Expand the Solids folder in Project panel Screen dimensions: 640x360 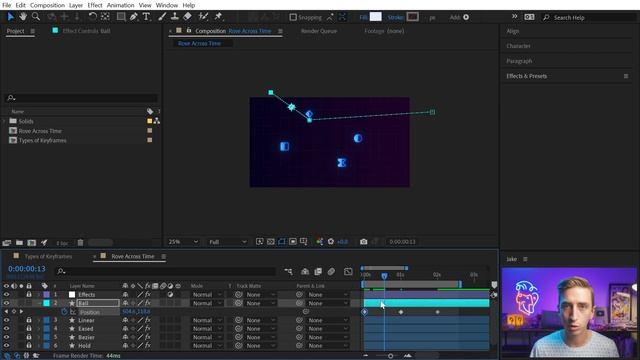[x=4, y=121]
